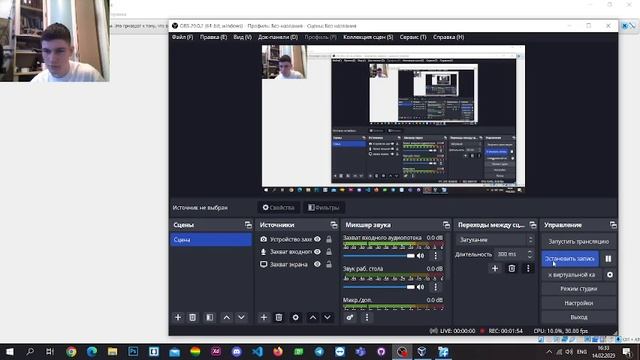
Task: Open source properties gear in the Источники panel
Action: tap(296, 317)
